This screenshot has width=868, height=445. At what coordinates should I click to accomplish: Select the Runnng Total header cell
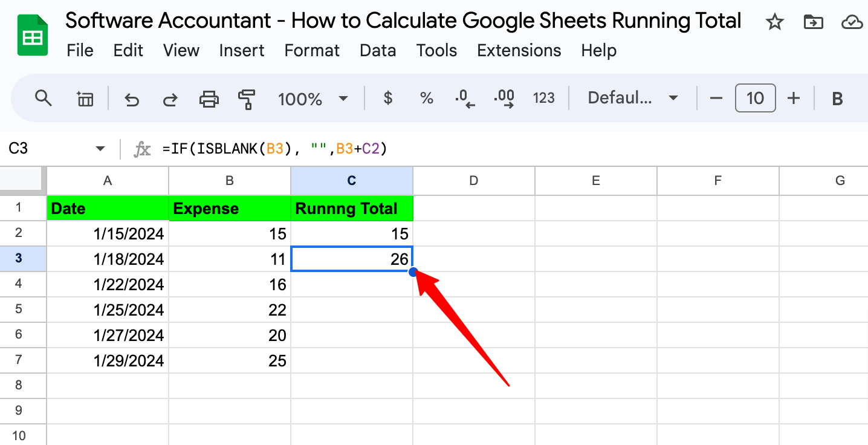point(352,208)
